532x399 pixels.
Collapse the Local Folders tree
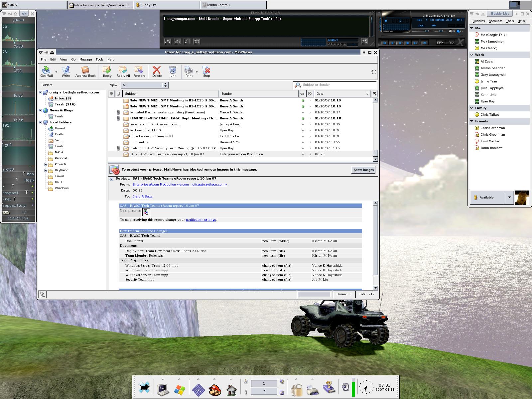(x=41, y=122)
